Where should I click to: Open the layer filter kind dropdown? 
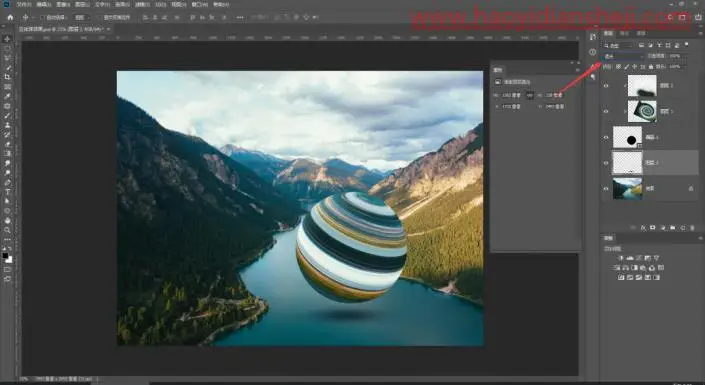point(618,45)
